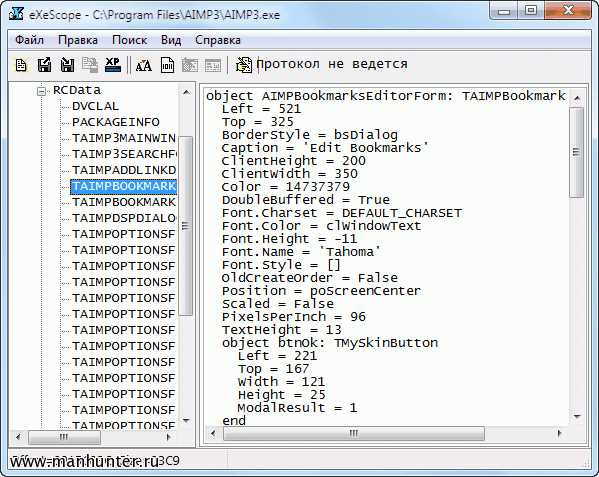
Task: Click the "Caption = 'Edit Bookmarks'" line
Action: [x=325, y=148]
